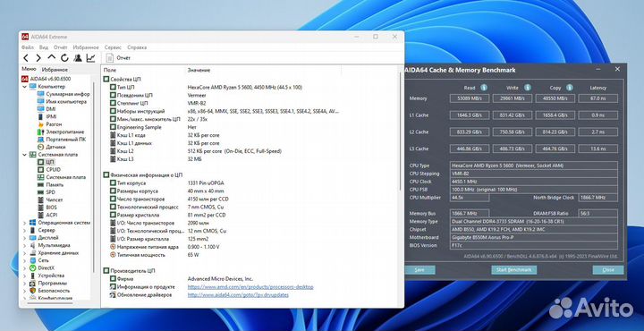The height and width of the screenshot is (331, 644).
Task: Select the AIDA64 v6.90.6500 root tree node
Action: pyautogui.click(x=46, y=79)
